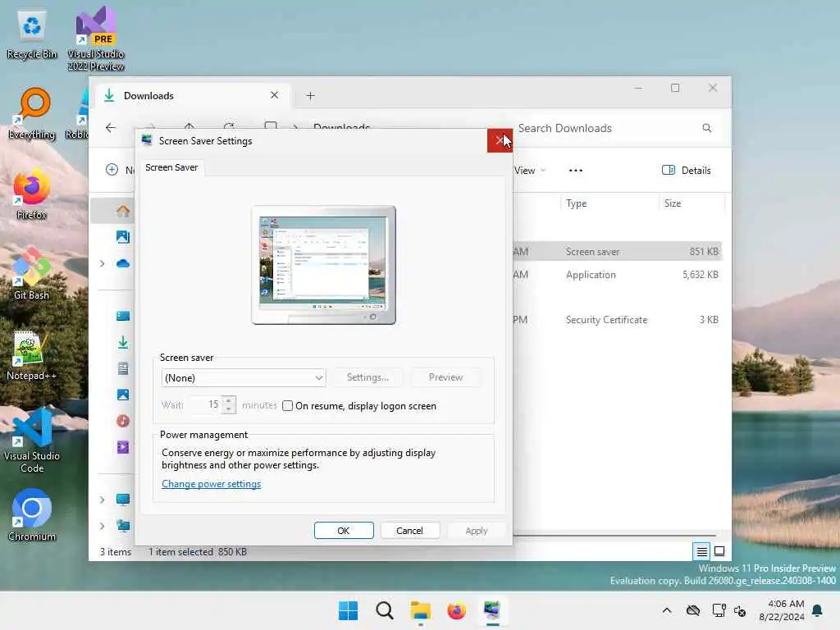
Task: Select This PC icon in Explorer sidebar
Action: click(x=123, y=500)
